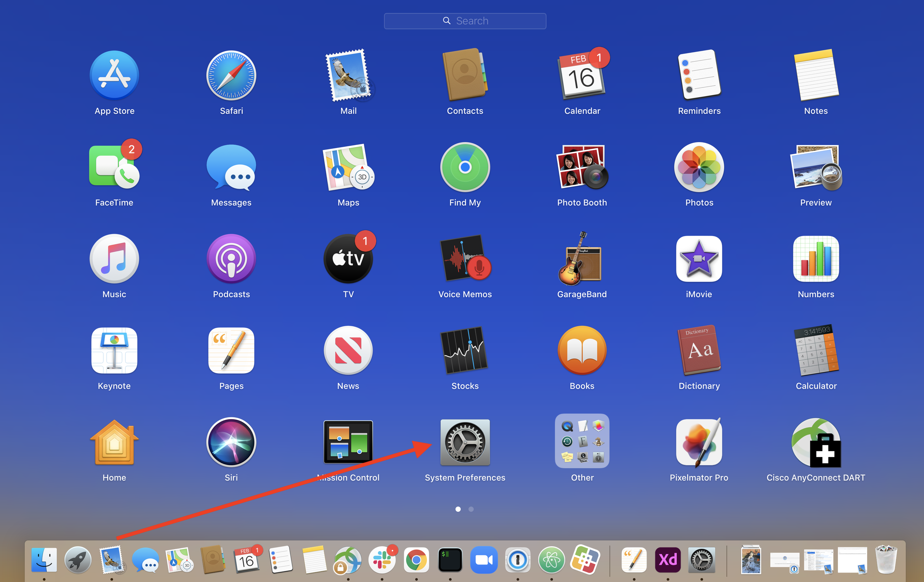Open the Stocks app
Screen dimensions: 924x582
click(465, 351)
